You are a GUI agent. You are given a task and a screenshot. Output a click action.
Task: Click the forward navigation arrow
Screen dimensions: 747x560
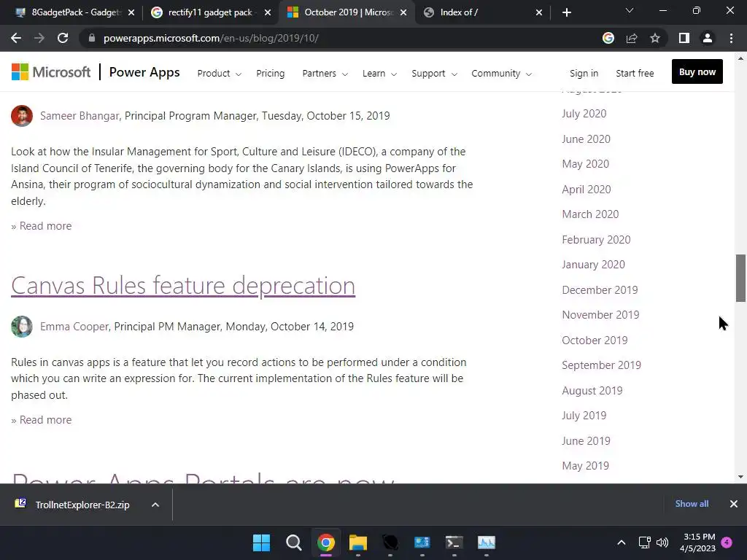click(39, 38)
